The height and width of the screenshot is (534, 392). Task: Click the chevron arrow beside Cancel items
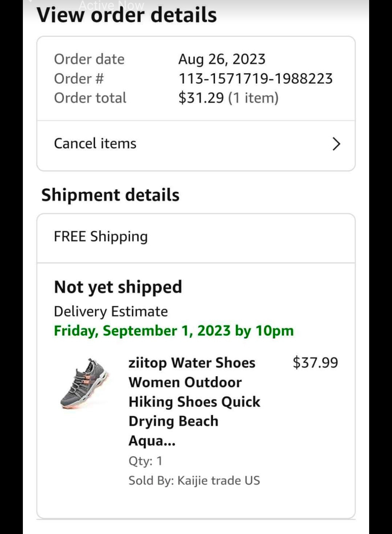point(336,144)
